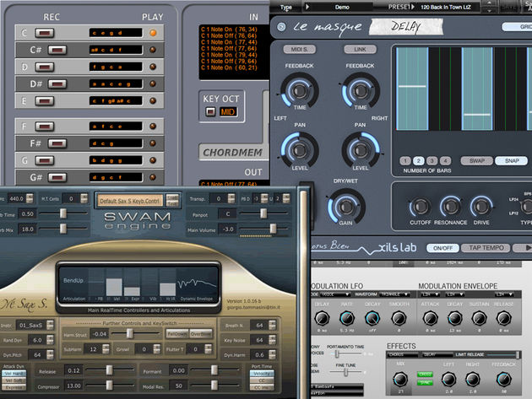This screenshot has width=532, height=399.
Task: Toggle the KEY OCT switch in ChordMem
Action: [210, 111]
